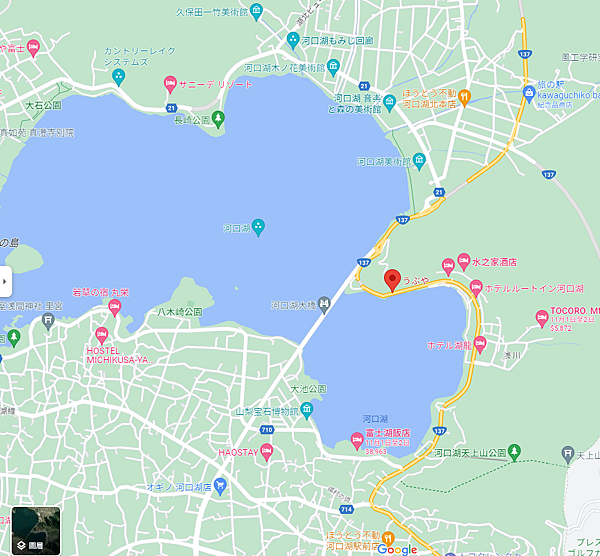The height and width of the screenshot is (556, 600).
Task: Click the 大池公園 park label
Action: [308, 389]
